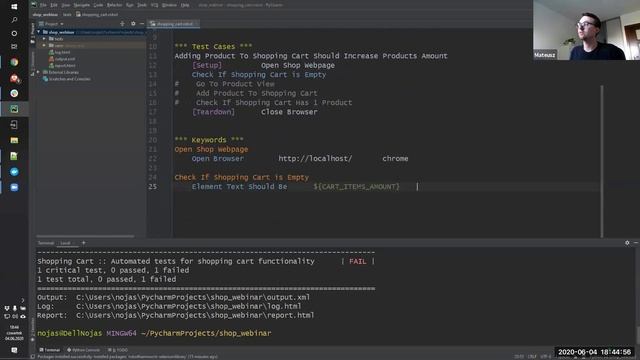Select the shopping_cart.robot editor tab

click(174, 24)
